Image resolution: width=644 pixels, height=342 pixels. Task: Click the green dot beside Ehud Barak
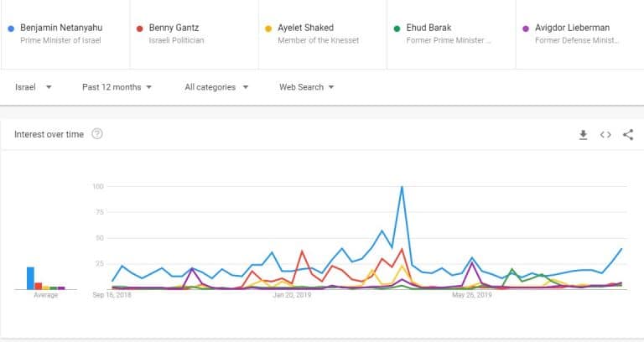(x=397, y=28)
